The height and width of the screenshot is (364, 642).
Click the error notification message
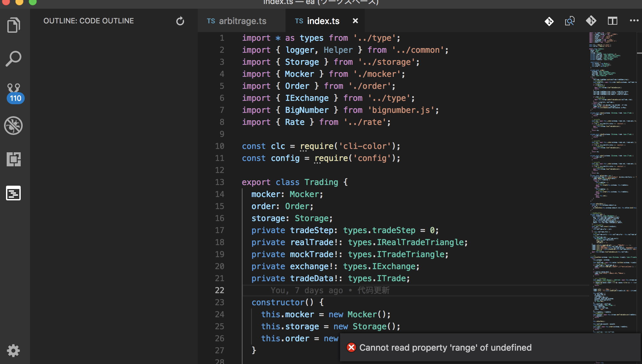point(445,348)
